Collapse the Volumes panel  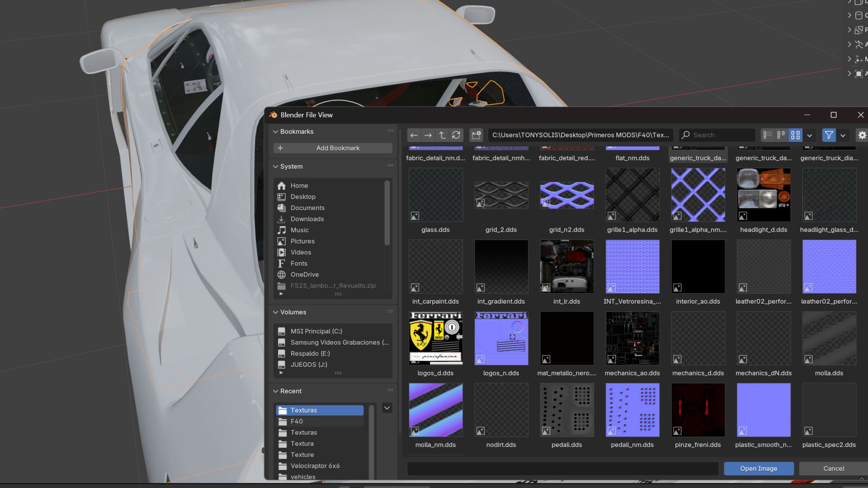coord(275,312)
